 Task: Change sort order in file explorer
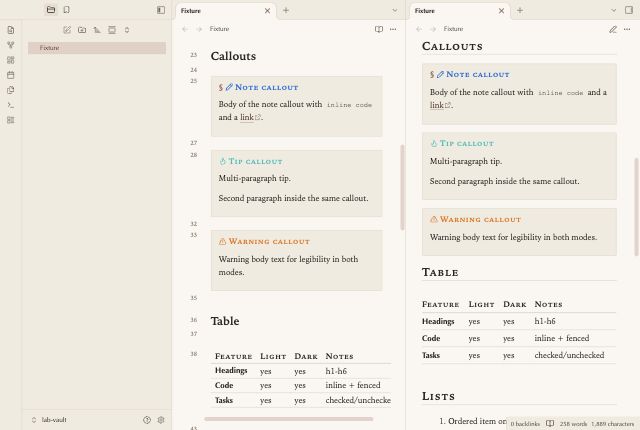click(x=97, y=30)
